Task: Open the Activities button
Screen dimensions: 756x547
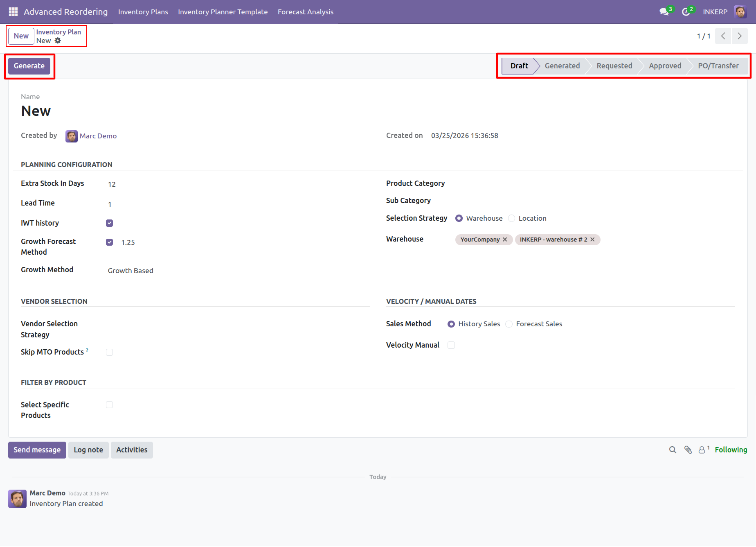Action: point(132,450)
